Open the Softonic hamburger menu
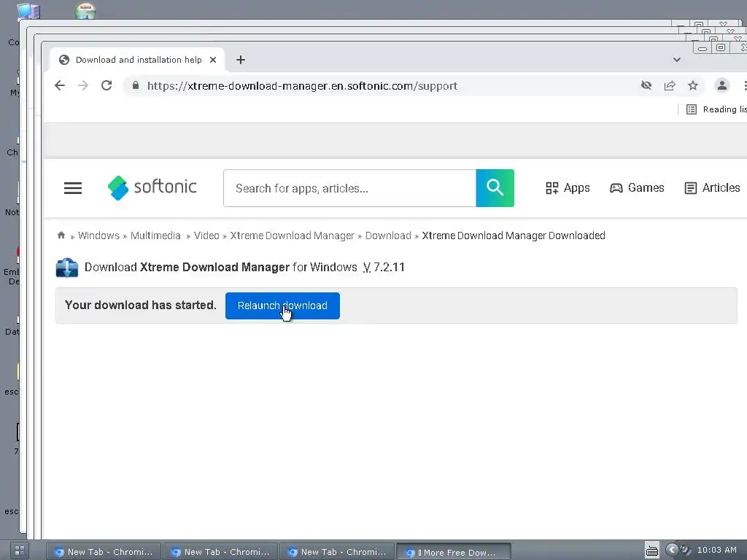Image resolution: width=747 pixels, height=560 pixels. coord(73,188)
